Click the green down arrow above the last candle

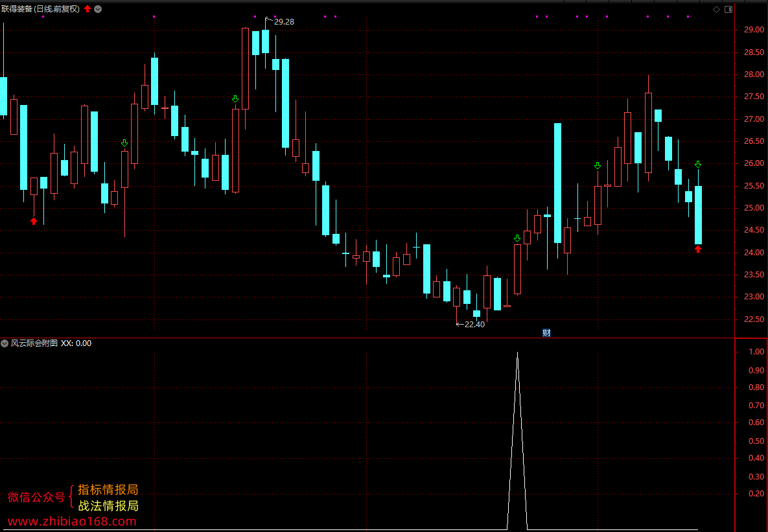pyautogui.click(x=698, y=165)
